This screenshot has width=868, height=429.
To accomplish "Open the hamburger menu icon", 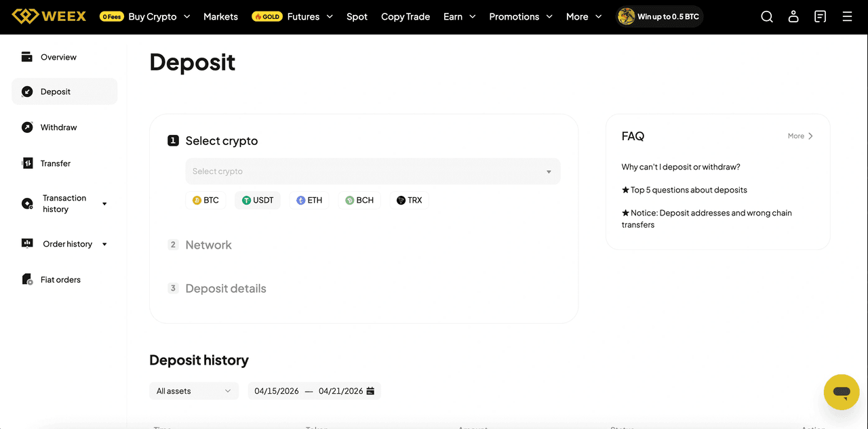I will [x=847, y=17].
